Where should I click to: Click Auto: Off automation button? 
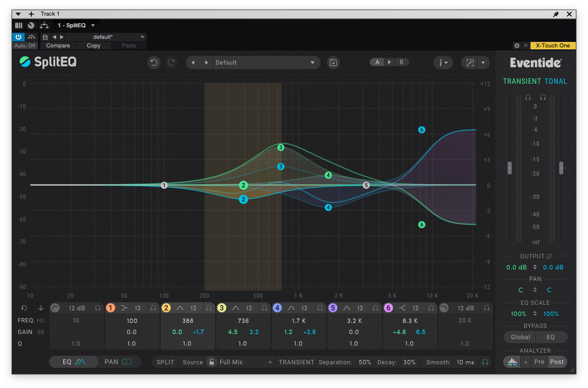point(25,46)
